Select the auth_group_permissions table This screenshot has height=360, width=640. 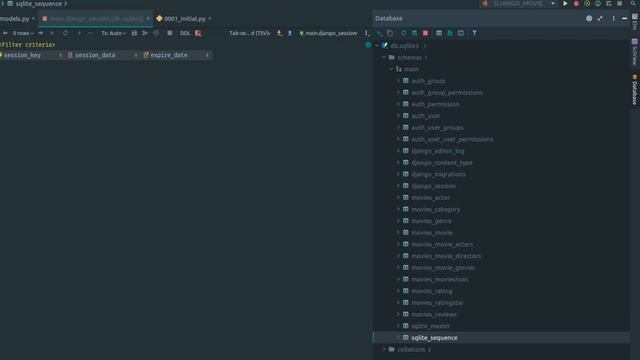[447, 93]
